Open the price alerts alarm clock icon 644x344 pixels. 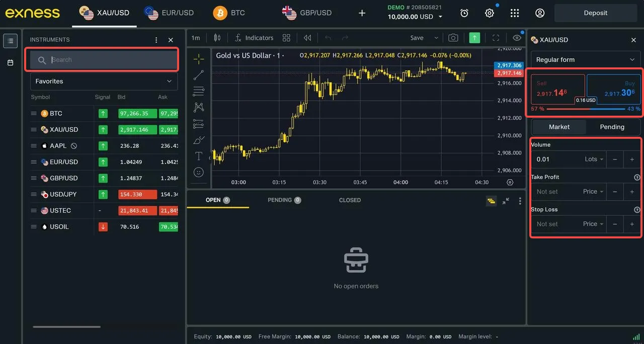[x=464, y=13]
